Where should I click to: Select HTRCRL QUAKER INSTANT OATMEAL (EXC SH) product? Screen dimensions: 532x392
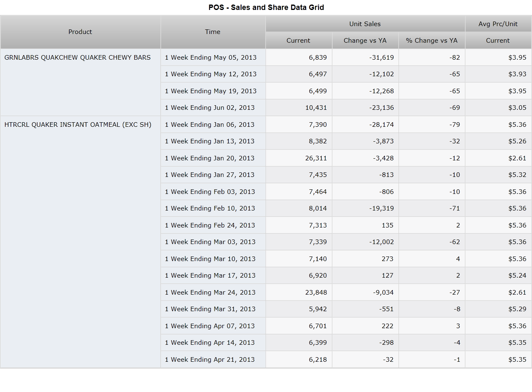(78, 125)
